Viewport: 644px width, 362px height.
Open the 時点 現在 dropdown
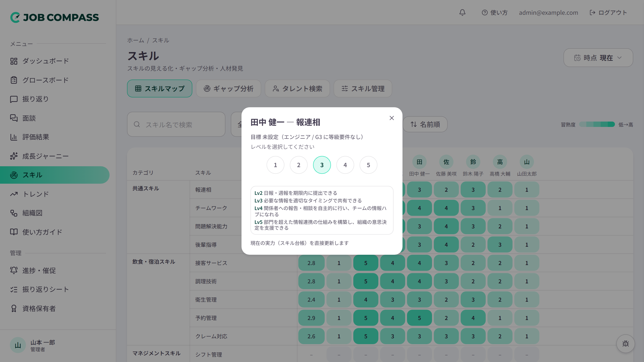click(598, 58)
